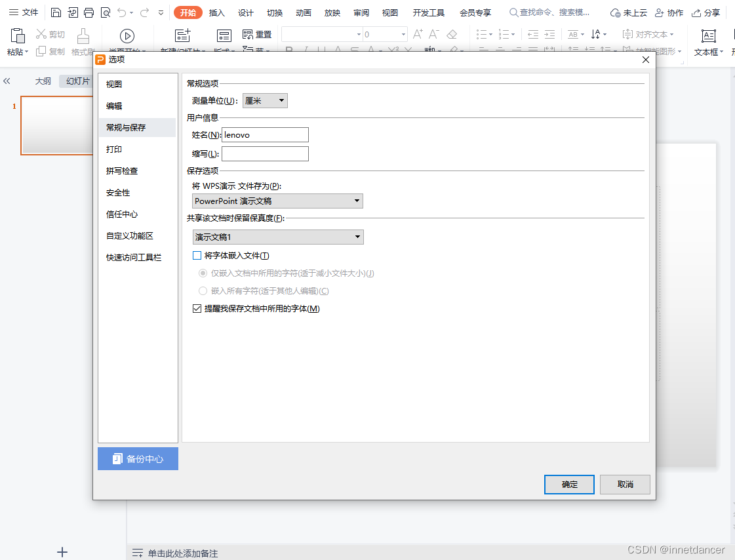Select 嵌入所有字符 radio option
Screen dimensions: 735x560
203,290
